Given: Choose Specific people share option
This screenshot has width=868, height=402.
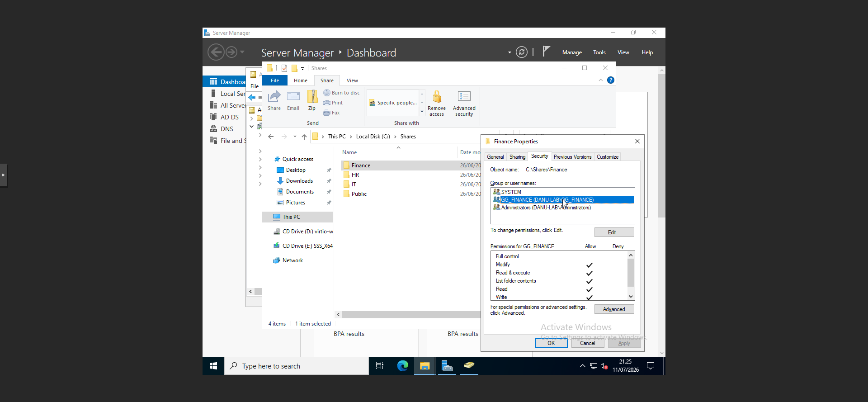Looking at the screenshot, I should point(393,103).
